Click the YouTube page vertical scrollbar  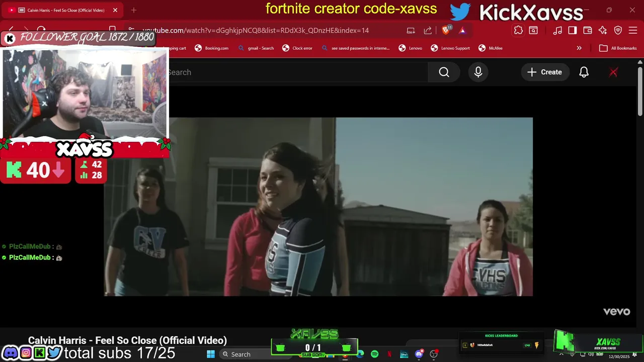click(x=640, y=92)
